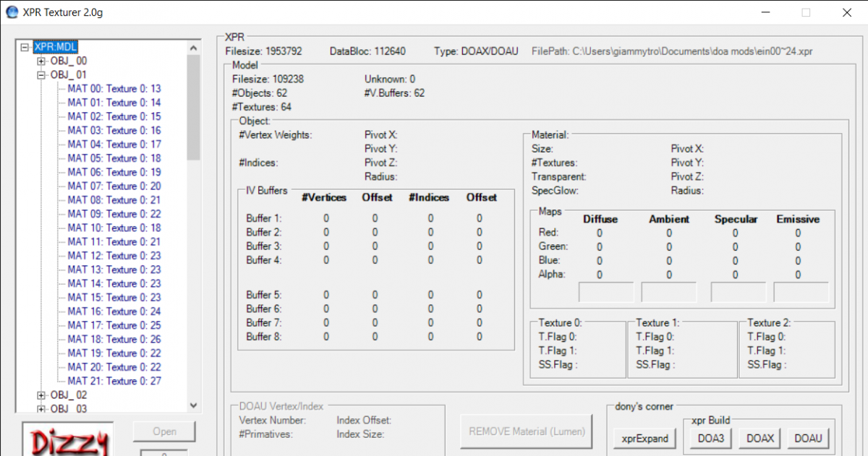Screen dimensions: 868x456
Task: Expand the OBJ_00 tree node
Action: pos(41,61)
